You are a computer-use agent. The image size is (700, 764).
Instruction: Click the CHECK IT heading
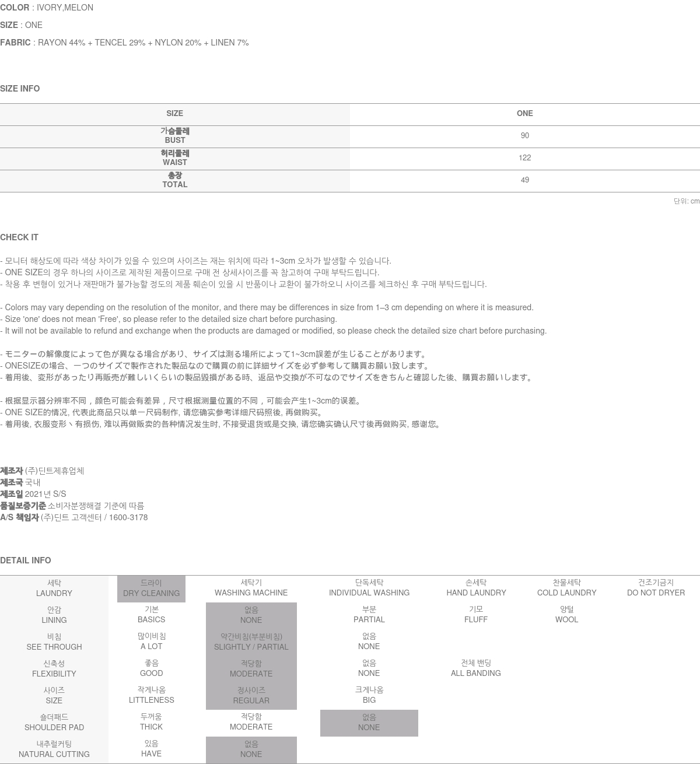coord(19,237)
